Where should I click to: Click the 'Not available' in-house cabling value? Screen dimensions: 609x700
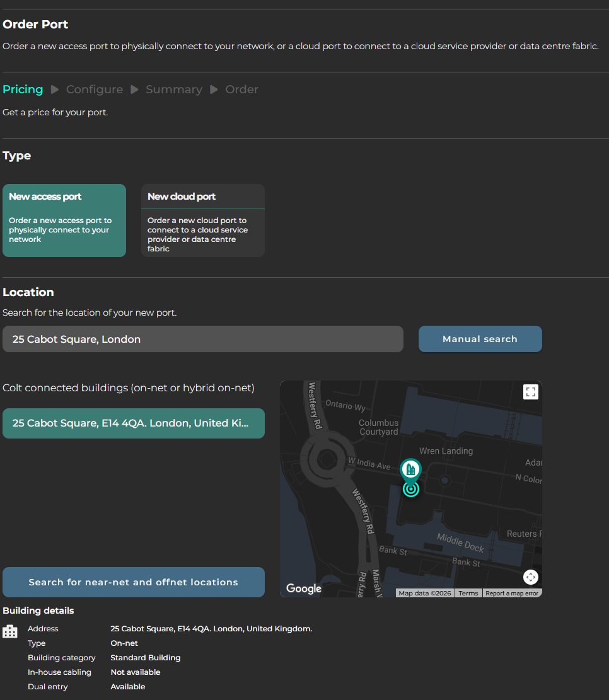pos(136,672)
